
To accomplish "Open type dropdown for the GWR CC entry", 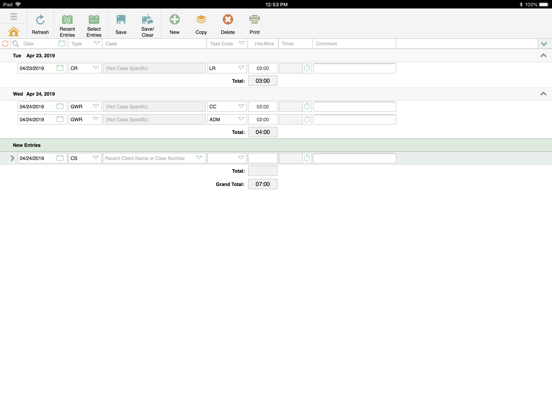I will click(96, 106).
